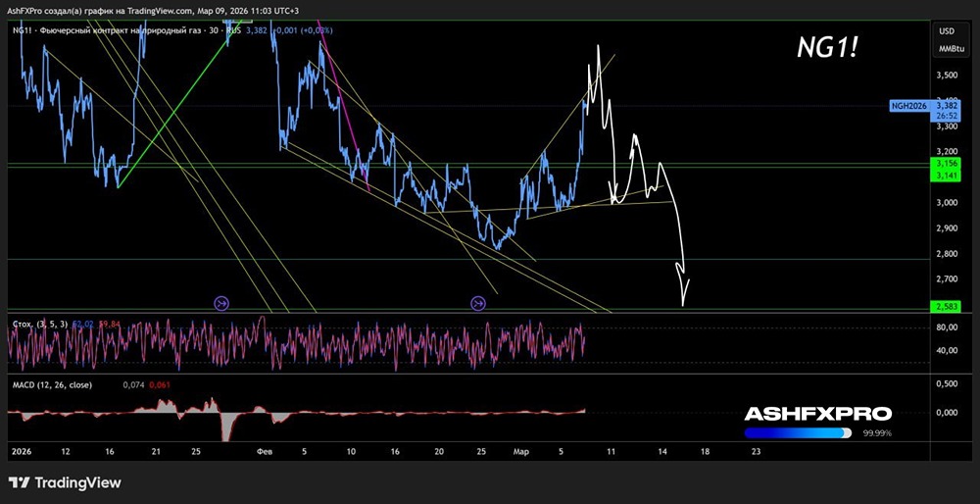The width and height of the screenshot is (980, 504).
Task: Click the 3,500 price scale value
Action: click(945, 76)
